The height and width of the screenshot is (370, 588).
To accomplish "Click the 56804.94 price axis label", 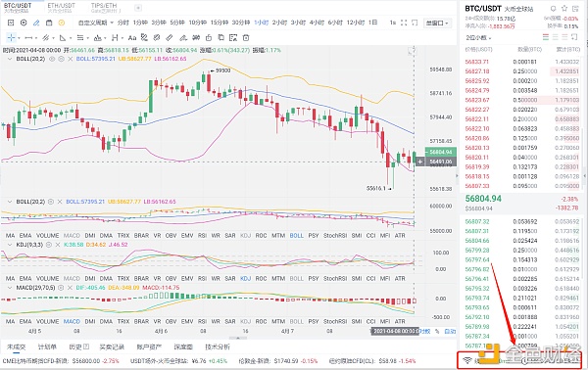I will click(x=441, y=152).
